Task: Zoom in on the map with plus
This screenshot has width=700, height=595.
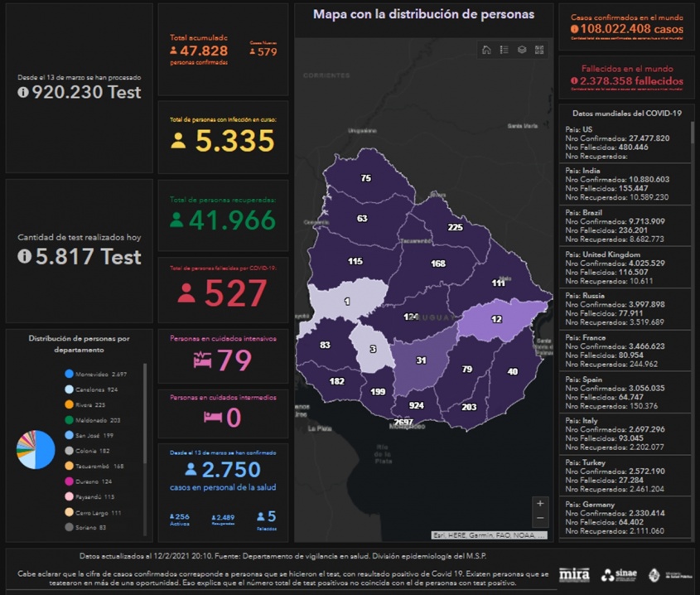Action: pyautogui.click(x=540, y=503)
